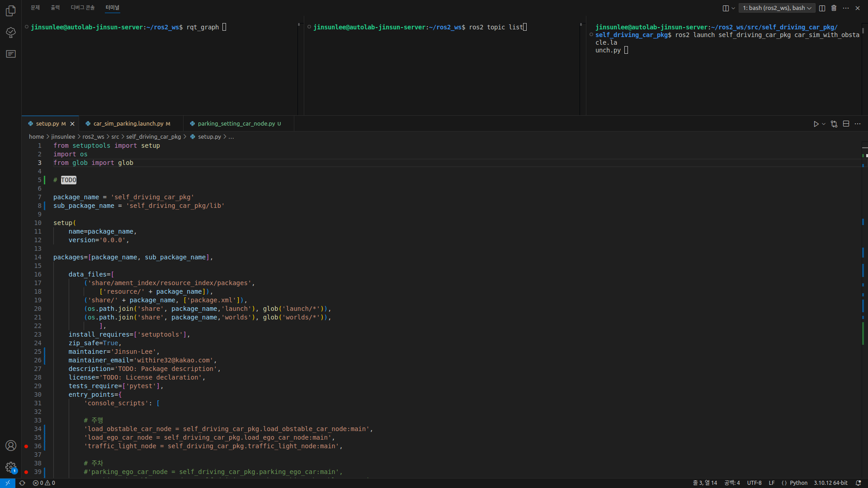Screen dimensions: 868x488
Task: Run the Python file with play button
Action: 816,124
